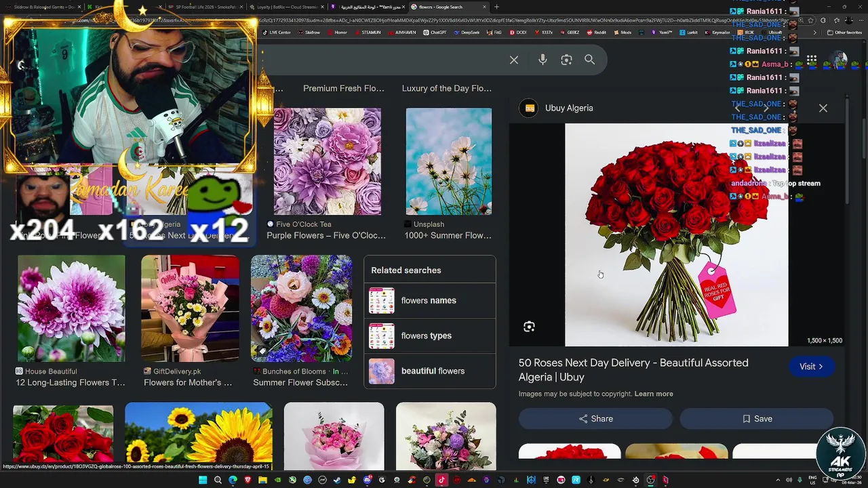This screenshot has height=488, width=868.
Task: Open Windows Start menu
Action: pos(202,480)
